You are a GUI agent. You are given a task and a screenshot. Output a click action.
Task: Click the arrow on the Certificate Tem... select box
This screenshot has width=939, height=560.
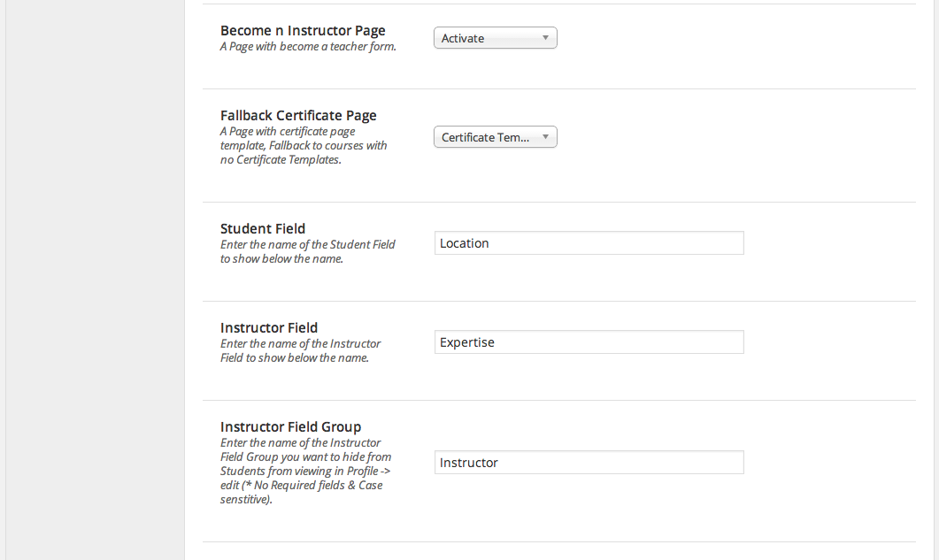click(x=545, y=137)
